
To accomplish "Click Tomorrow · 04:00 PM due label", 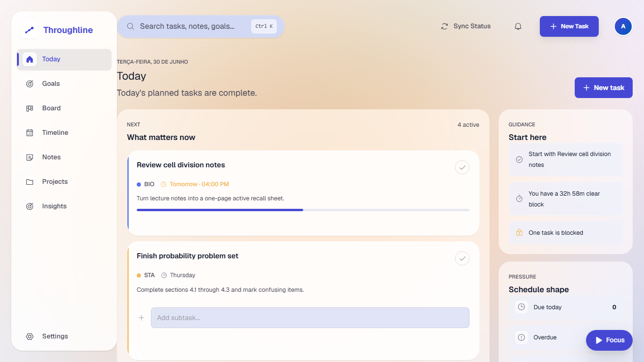I will (199, 184).
